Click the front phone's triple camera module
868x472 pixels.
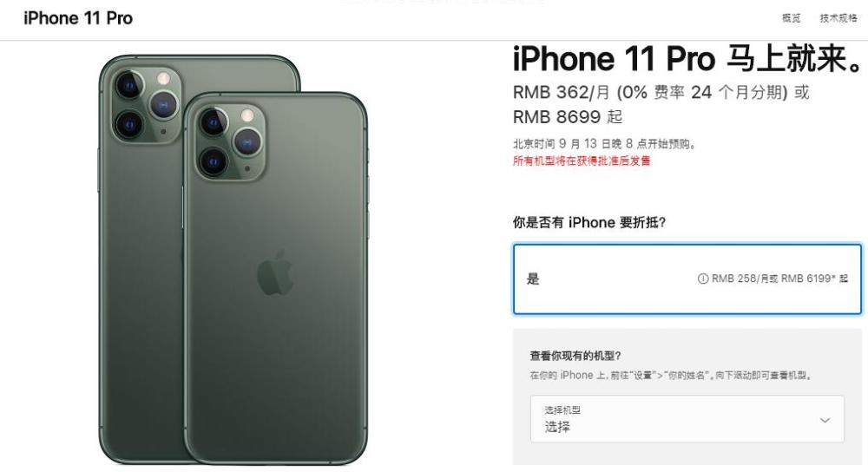point(230,141)
